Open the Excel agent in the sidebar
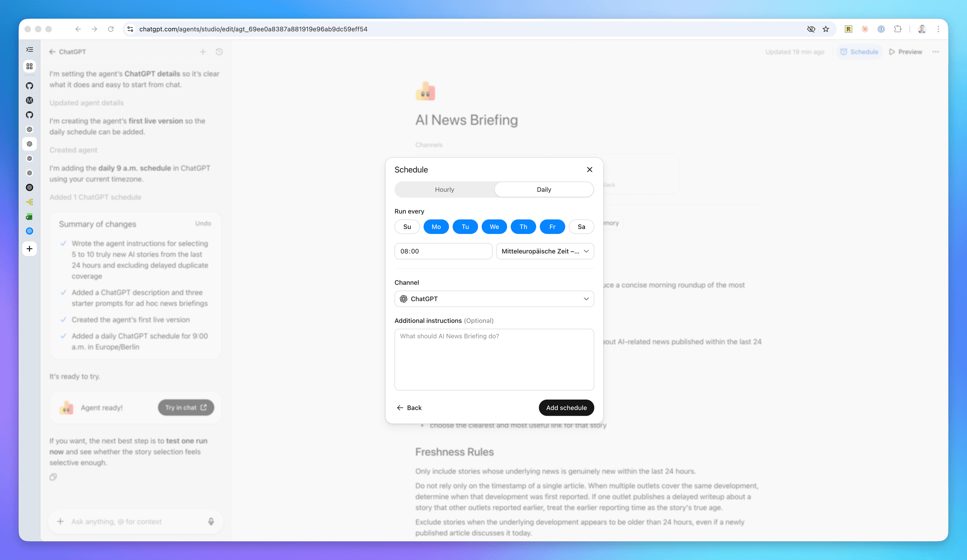The height and width of the screenshot is (560, 967). (29, 216)
